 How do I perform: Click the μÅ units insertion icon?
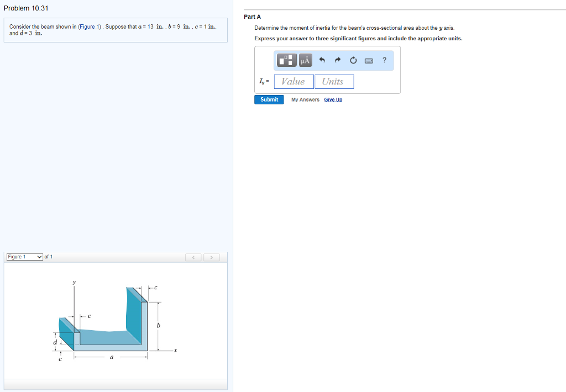click(305, 60)
